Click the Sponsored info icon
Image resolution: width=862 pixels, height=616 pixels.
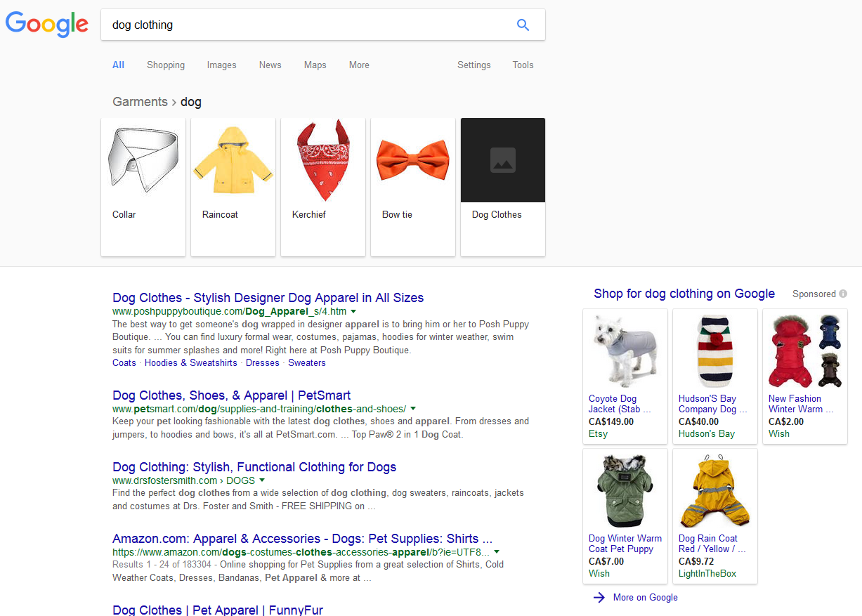tap(842, 294)
